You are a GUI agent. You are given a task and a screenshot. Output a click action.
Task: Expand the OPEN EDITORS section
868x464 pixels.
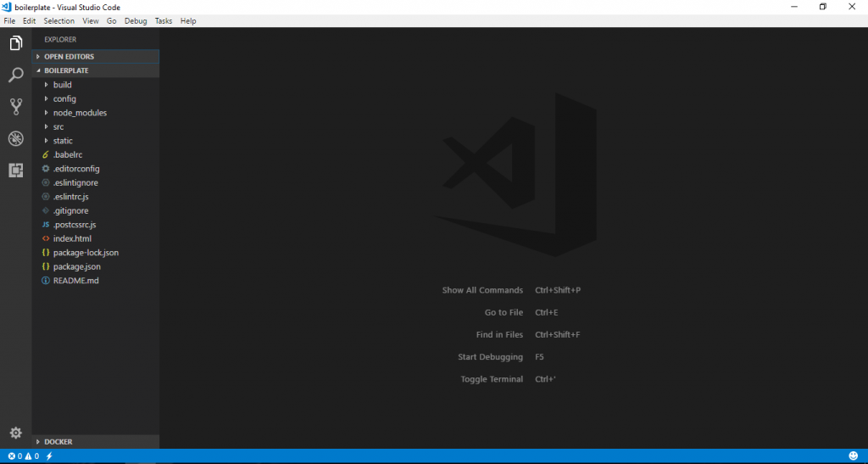coord(69,57)
